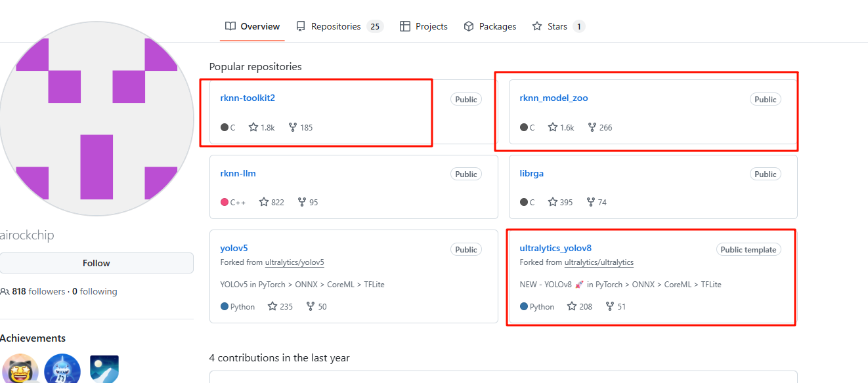868x383 pixels.
Task: View forks of yolov5 (50)
Action: (316, 306)
